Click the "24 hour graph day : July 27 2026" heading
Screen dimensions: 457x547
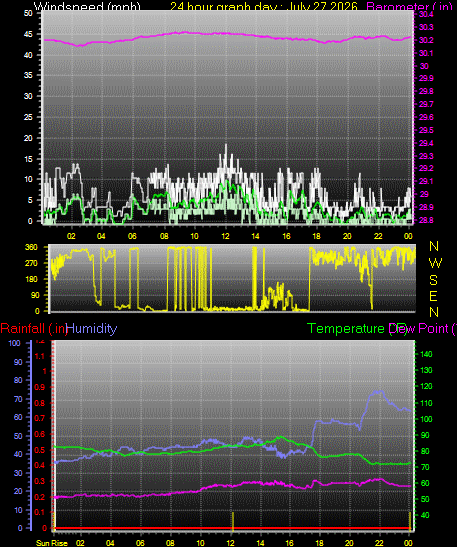pos(264,6)
